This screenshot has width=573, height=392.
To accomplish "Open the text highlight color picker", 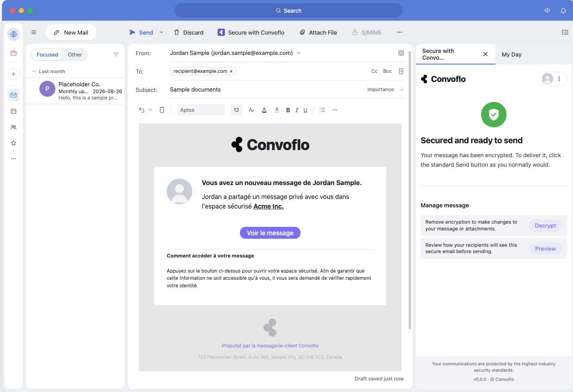I will click(277, 110).
